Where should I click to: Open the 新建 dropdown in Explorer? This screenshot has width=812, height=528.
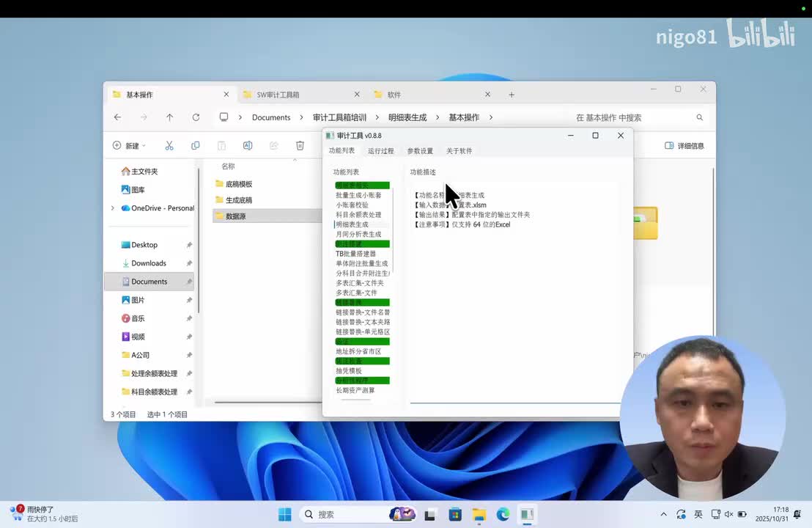[x=130, y=146]
